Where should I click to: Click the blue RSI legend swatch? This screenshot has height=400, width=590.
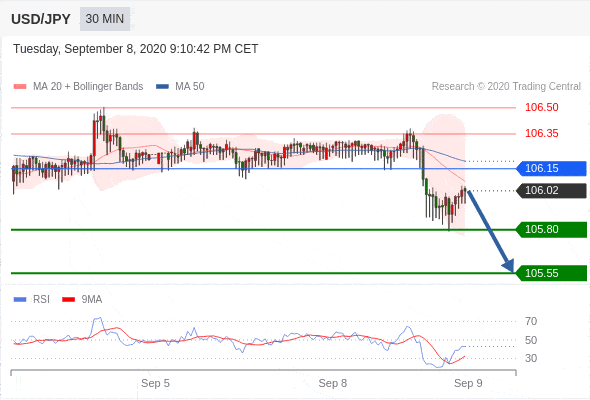tap(20, 300)
